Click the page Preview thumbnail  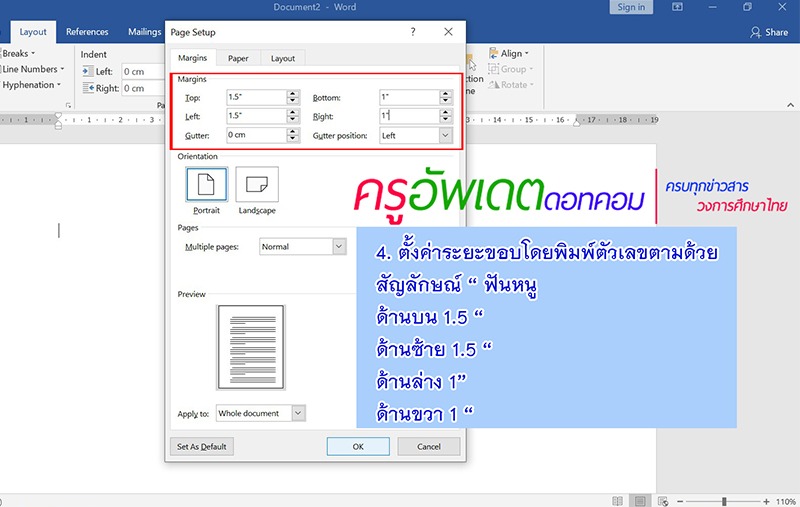(x=251, y=347)
